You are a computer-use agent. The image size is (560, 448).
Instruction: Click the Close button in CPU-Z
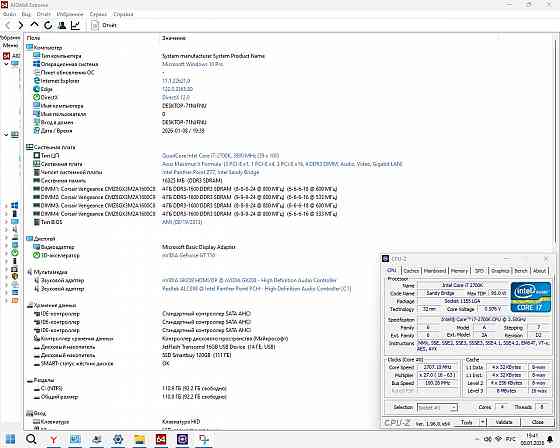pos(538,422)
